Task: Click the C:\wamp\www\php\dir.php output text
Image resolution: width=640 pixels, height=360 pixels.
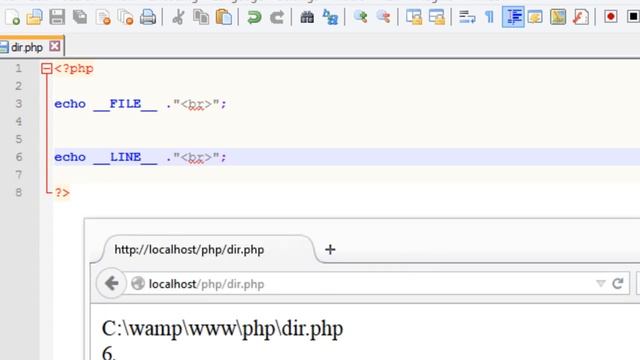Action: point(222,329)
